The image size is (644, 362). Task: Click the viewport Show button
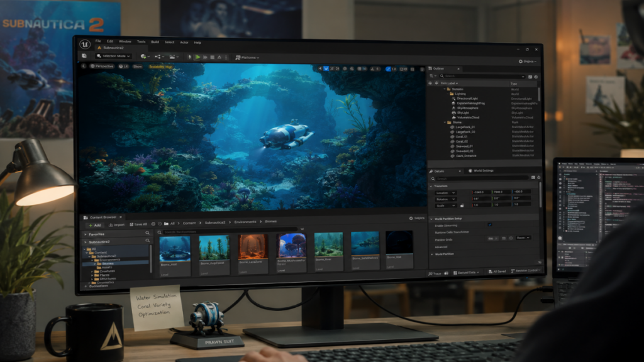(138, 66)
